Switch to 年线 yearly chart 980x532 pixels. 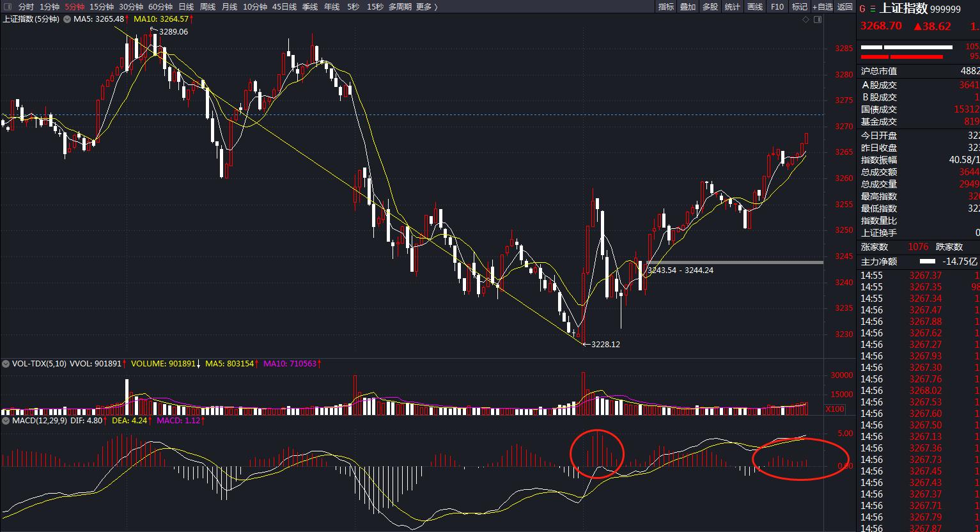pyautogui.click(x=332, y=7)
